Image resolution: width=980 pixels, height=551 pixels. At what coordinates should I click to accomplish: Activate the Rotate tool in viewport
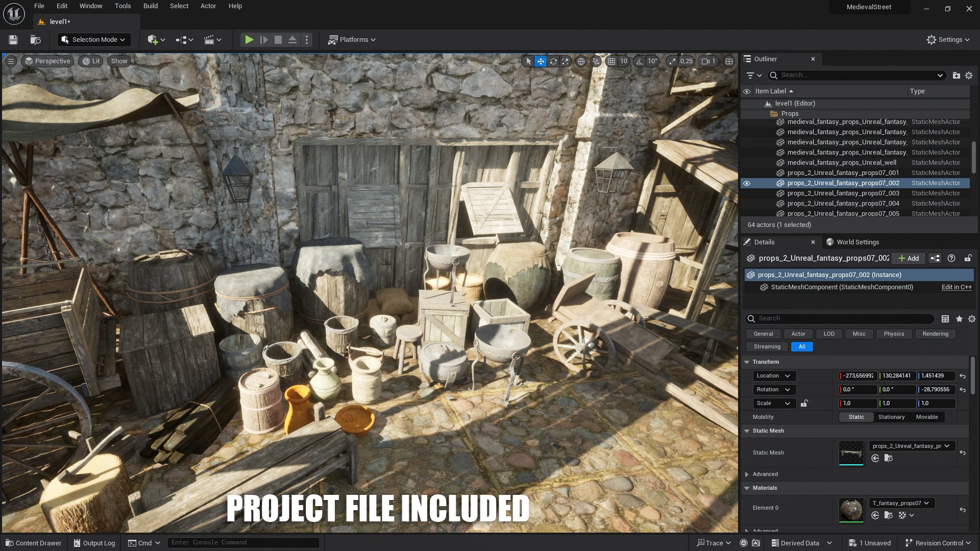pyautogui.click(x=553, y=61)
